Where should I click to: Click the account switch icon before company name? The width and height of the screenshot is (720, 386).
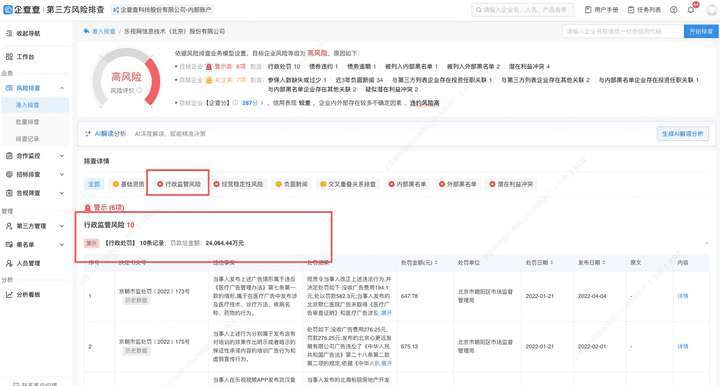tap(116, 10)
